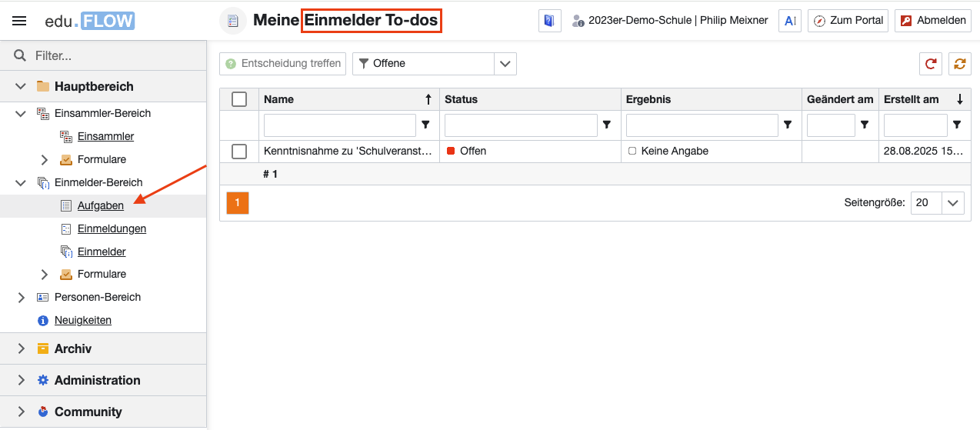Click the filter icon in Ergebnis column
980x430 pixels.
(x=788, y=125)
